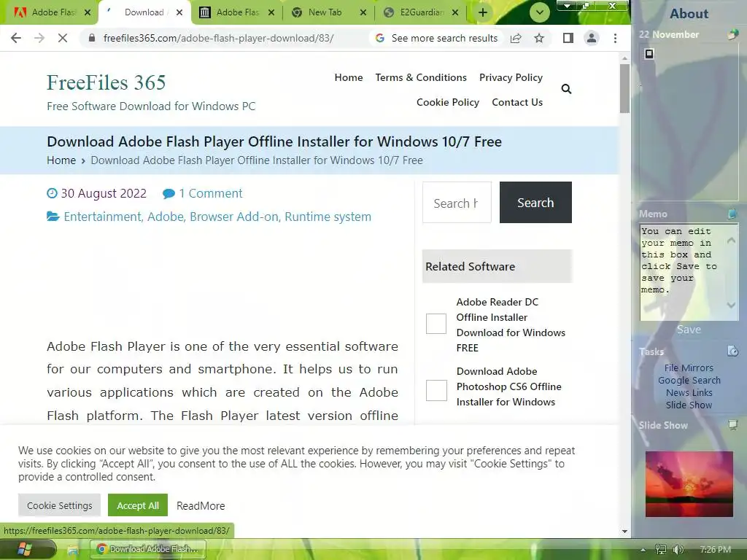Click the small square icon in the calendar panel

coord(649,54)
